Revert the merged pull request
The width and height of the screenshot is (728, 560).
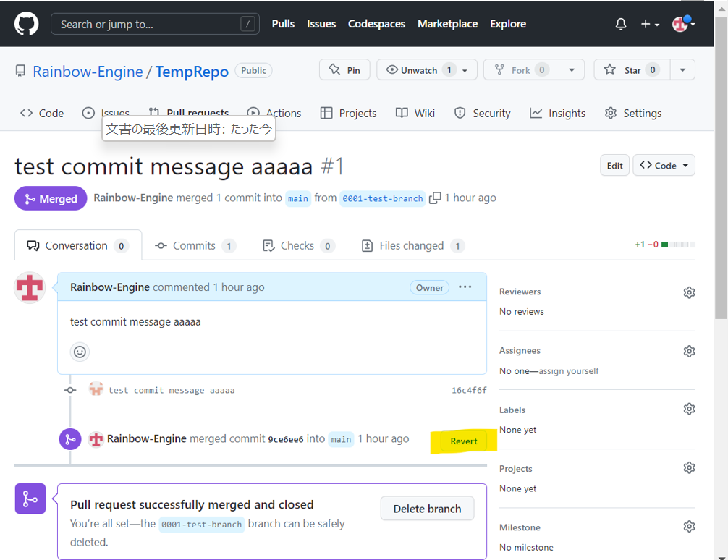click(464, 441)
